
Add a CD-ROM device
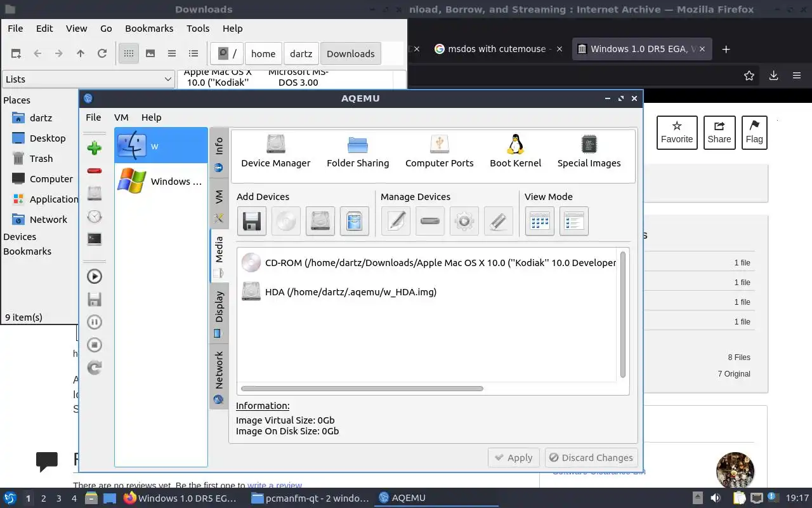[286, 221]
